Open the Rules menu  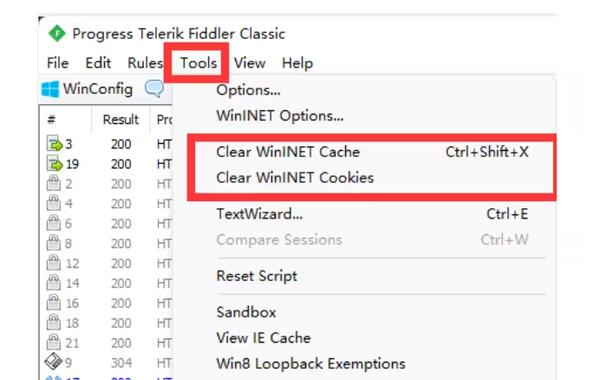coord(145,63)
